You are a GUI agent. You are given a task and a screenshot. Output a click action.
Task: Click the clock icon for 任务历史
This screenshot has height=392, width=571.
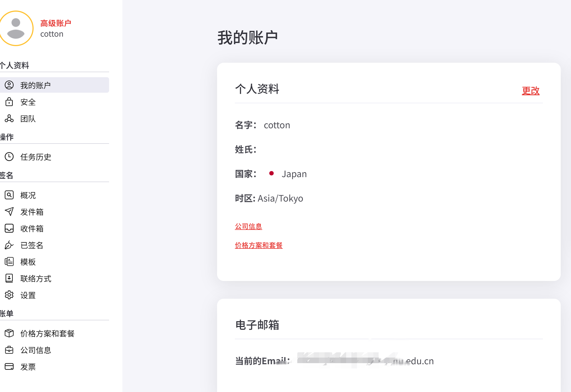click(9, 157)
